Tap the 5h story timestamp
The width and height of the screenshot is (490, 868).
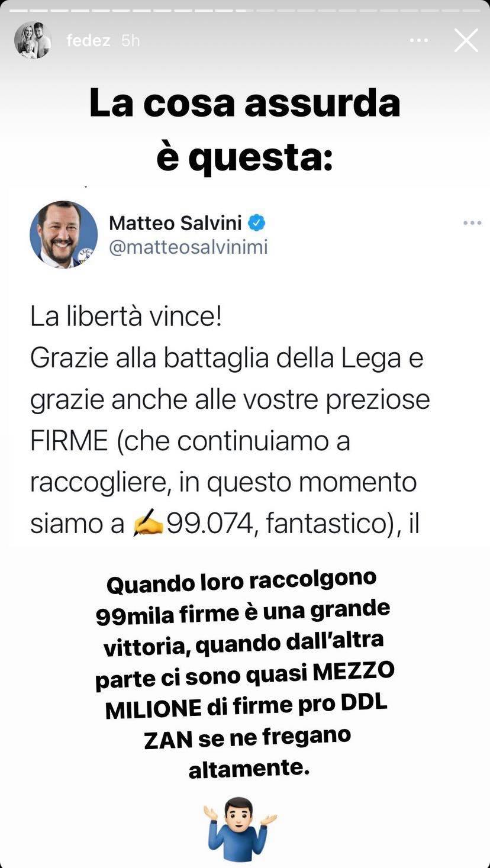tap(130, 40)
